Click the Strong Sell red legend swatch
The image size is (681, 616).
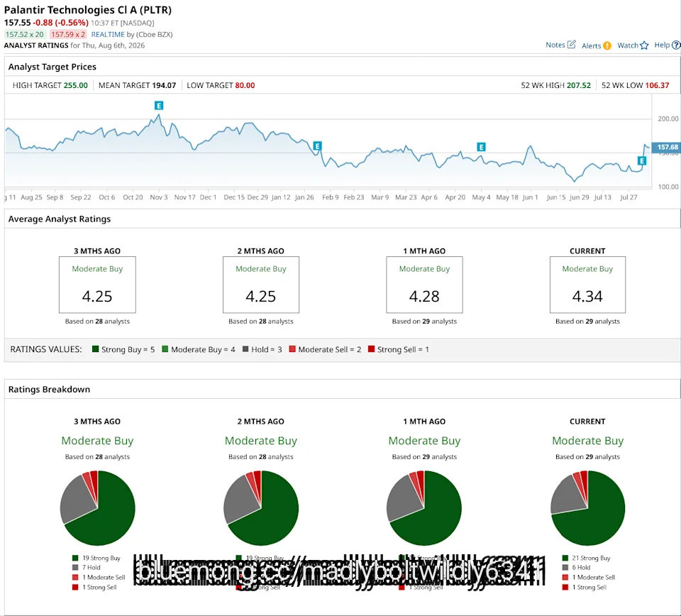click(371, 349)
